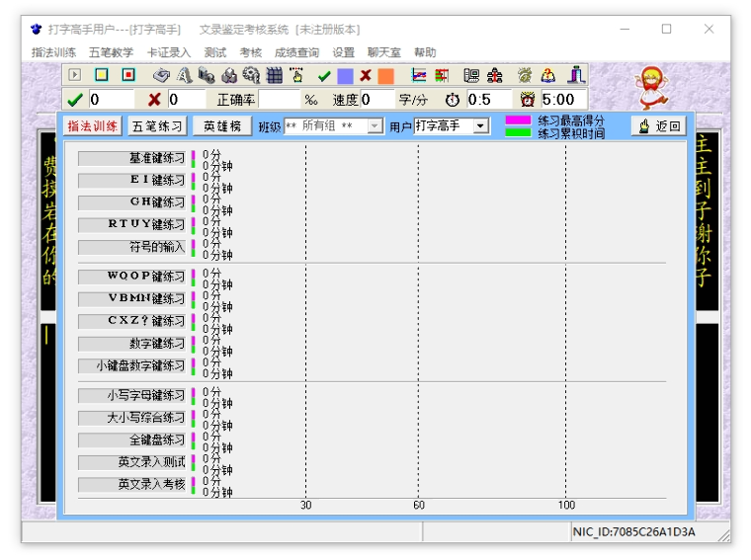Open the 帮助 menu

pyautogui.click(x=425, y=52)
